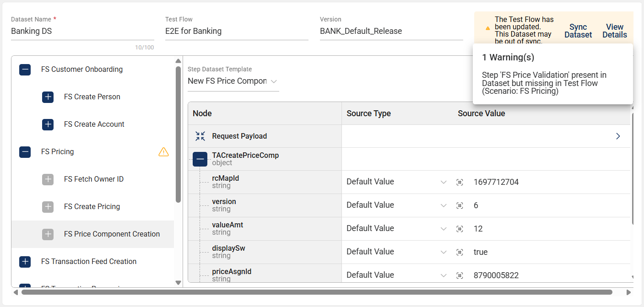The height and width of the screenshot is (307, 644).
Task: Select FS Price Component Creation step
Action: (x=112, y=234)
